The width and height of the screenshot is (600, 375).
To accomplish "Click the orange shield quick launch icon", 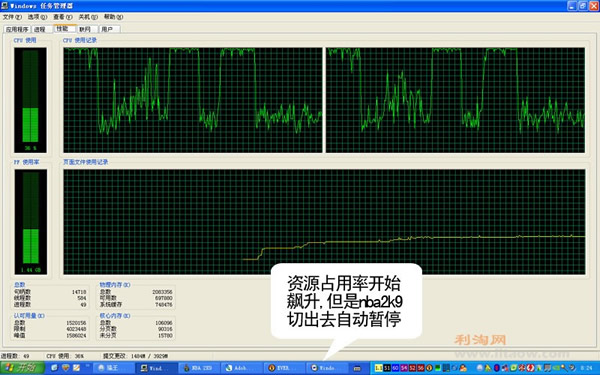I will [x=66, y=368].
